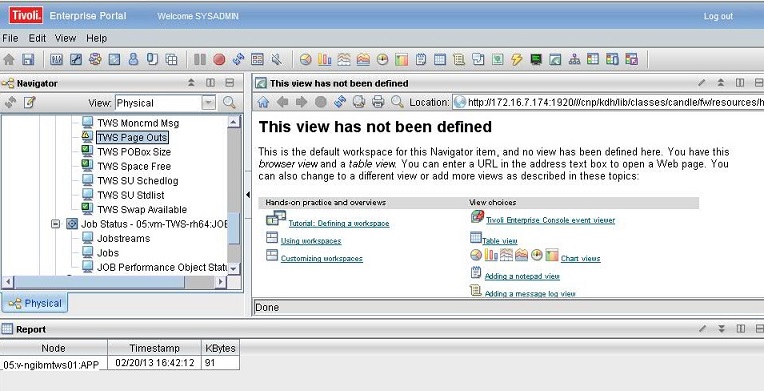The height and width of the screenshot is (391, 764).
Task: Click Refresh Now icon in main toolbar
Action: coord(238,59)
